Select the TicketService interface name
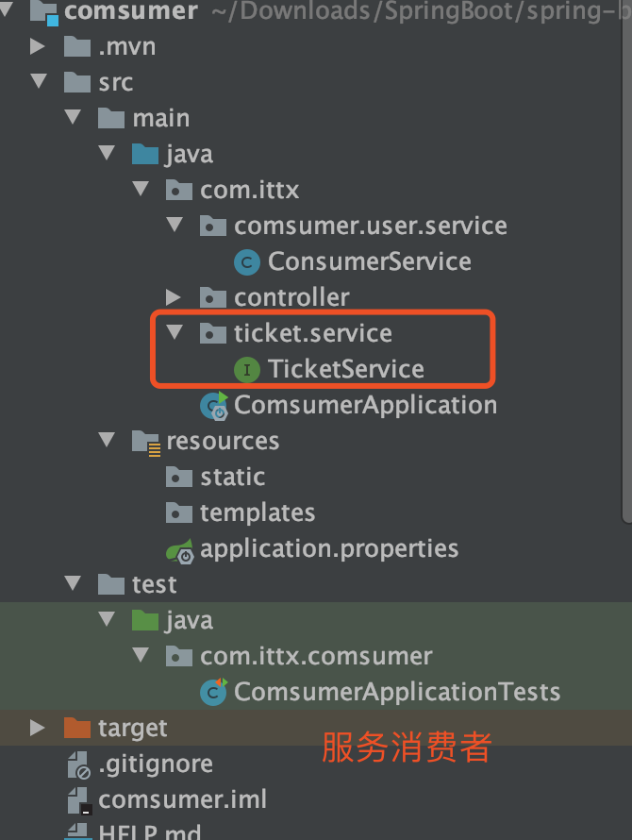The width and height of the screenshot is (632, 840). [x=346, y=370]
